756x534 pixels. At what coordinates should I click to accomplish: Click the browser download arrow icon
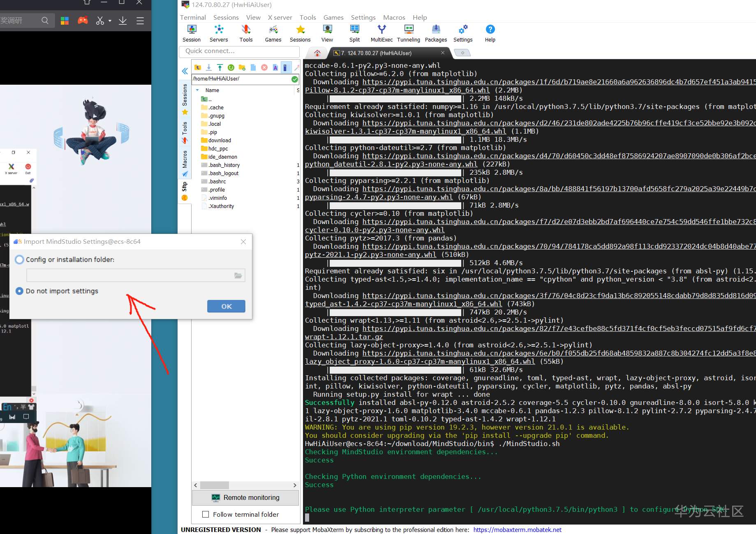pyautogui.click(x=123, y=20)
